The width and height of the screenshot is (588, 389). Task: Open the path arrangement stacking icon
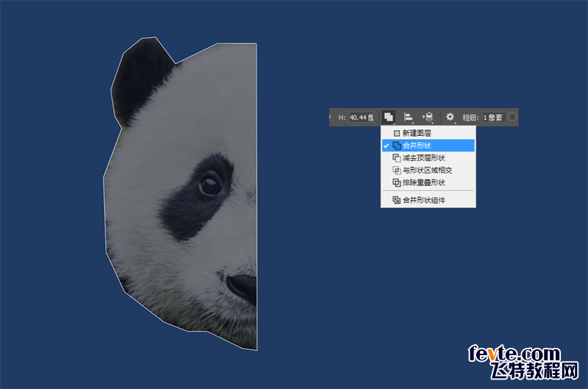427,117
